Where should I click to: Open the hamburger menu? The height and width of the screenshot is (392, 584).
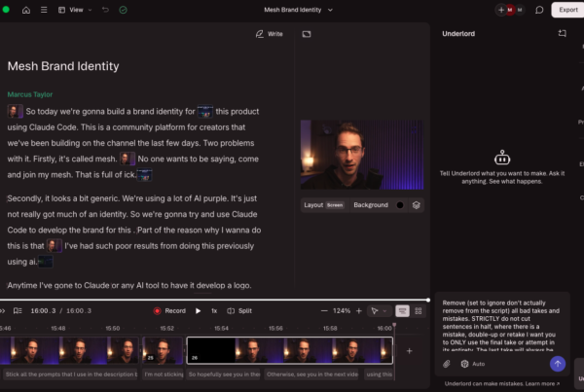44,10
